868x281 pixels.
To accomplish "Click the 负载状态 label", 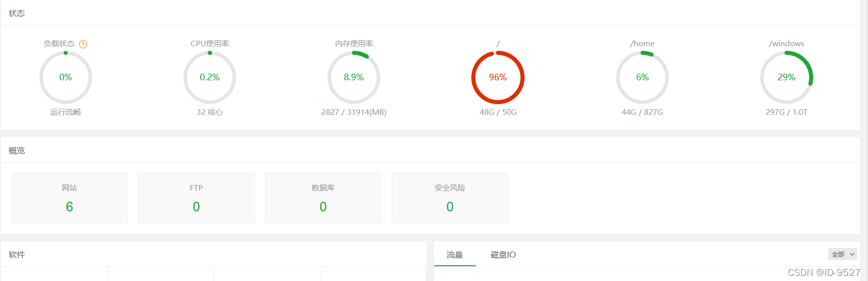I will pyautogui.click(x=59, y=44).
